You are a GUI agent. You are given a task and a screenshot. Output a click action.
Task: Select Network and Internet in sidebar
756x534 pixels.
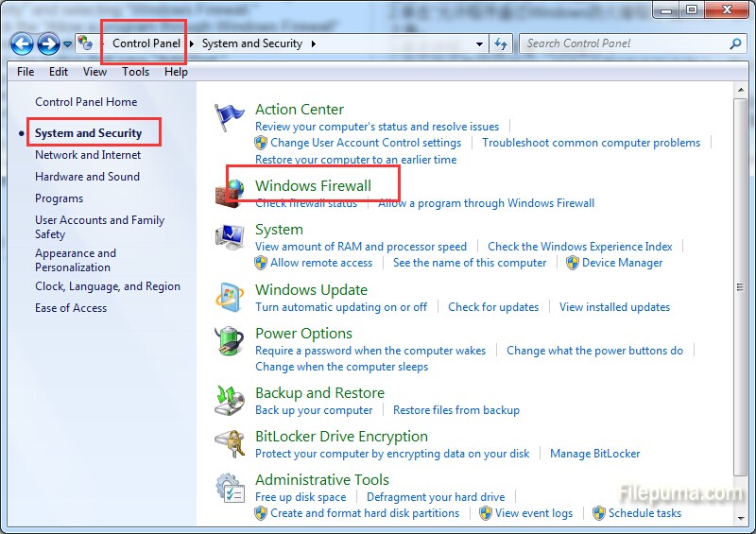(x=88, y=155)
